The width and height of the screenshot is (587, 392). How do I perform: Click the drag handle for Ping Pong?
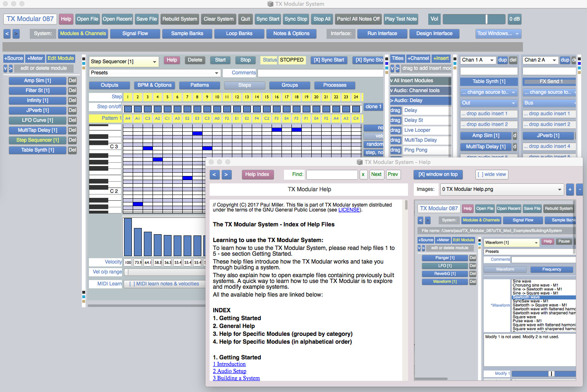[395, 150]
